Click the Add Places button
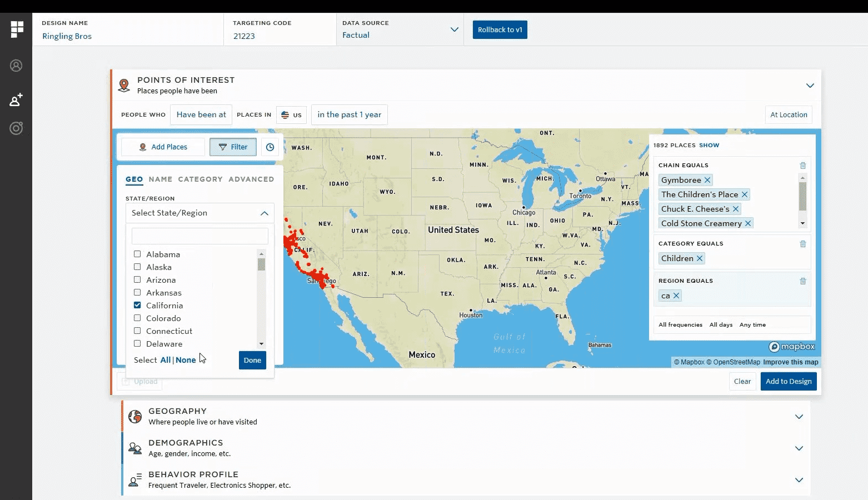 [163, 147]
